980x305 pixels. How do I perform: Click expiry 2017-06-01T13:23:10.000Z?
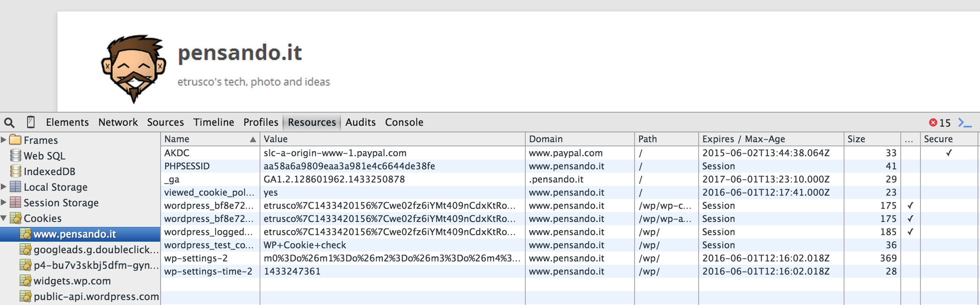pyautogui.click(x=766, y=179)
